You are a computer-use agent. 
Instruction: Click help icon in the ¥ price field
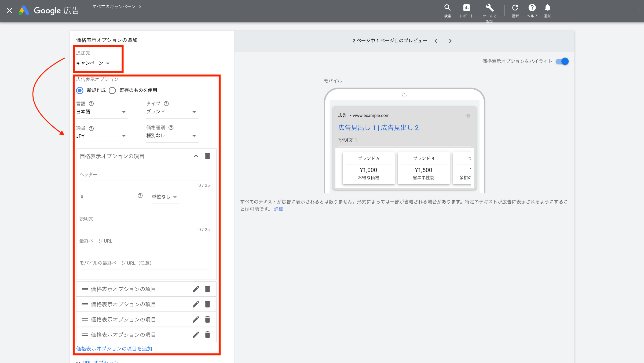pyautogui.click(x=140, y=196)
